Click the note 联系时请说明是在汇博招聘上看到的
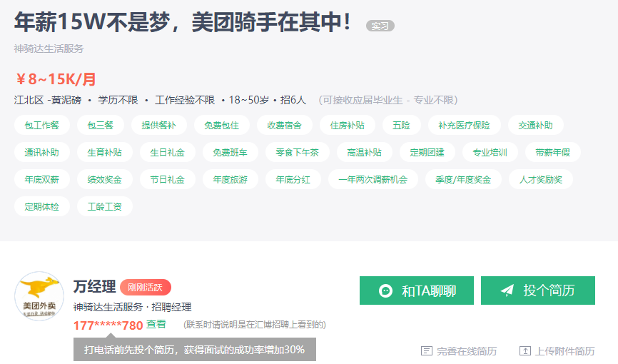 pos(255,325)
